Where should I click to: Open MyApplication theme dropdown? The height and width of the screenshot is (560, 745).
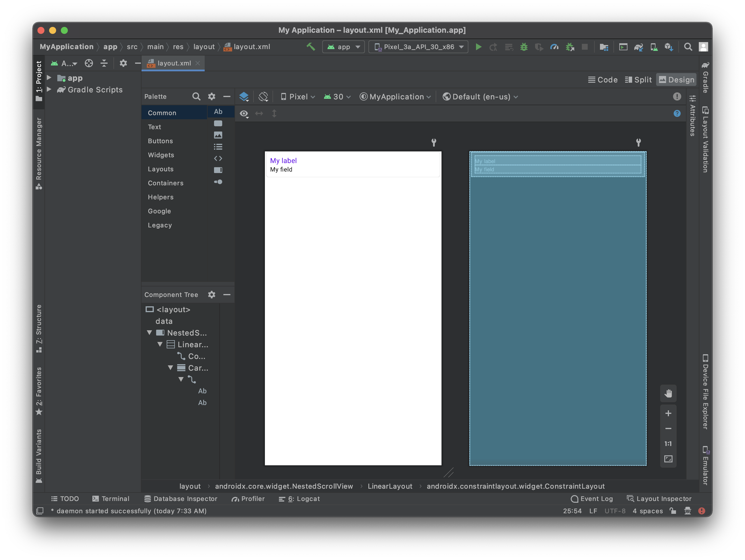(396, 97)
